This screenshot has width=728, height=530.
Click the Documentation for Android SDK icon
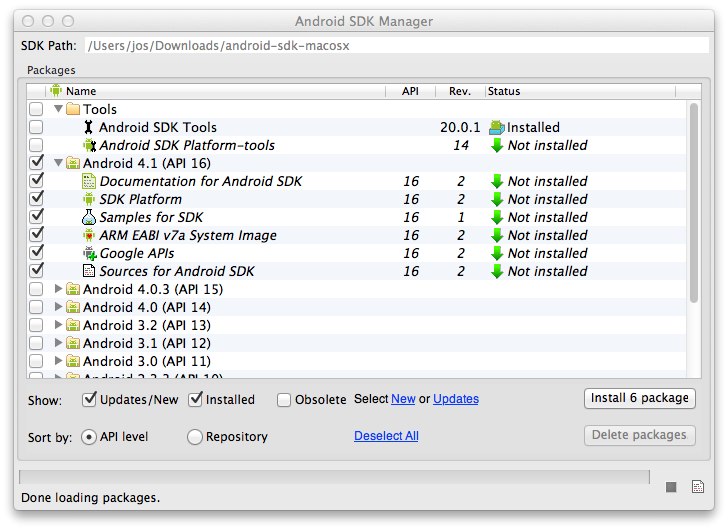coord(89,181)
